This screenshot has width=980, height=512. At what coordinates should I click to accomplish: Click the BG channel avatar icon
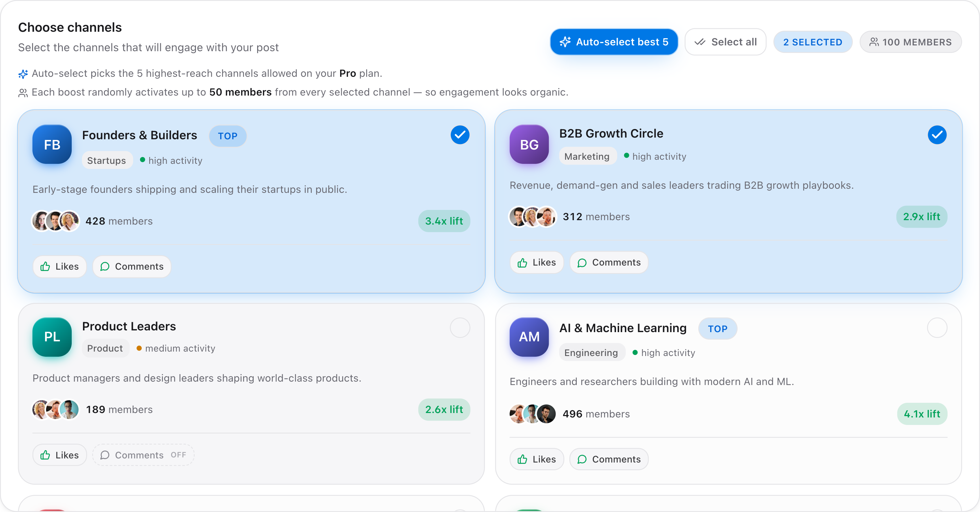point(529,144)
